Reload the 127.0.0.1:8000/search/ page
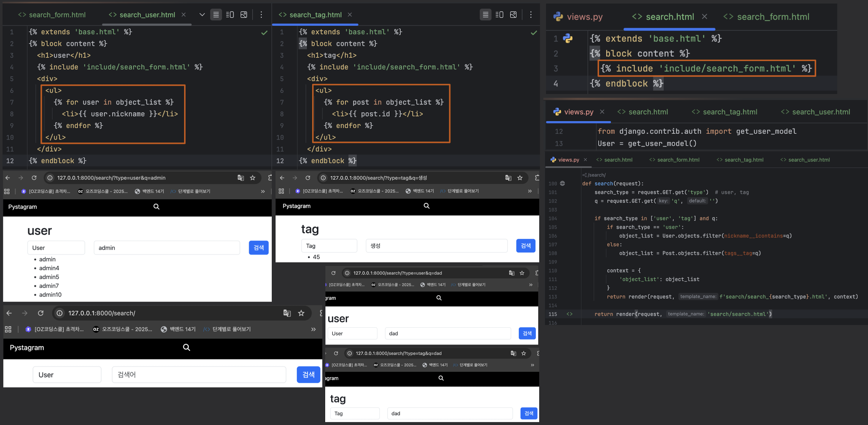868x425 pixels. (x=41, y=313)
